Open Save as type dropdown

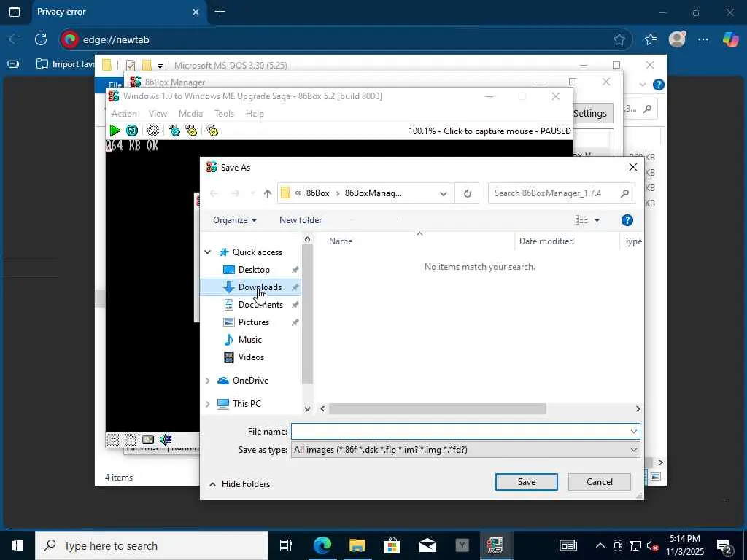tap(465, 450)
